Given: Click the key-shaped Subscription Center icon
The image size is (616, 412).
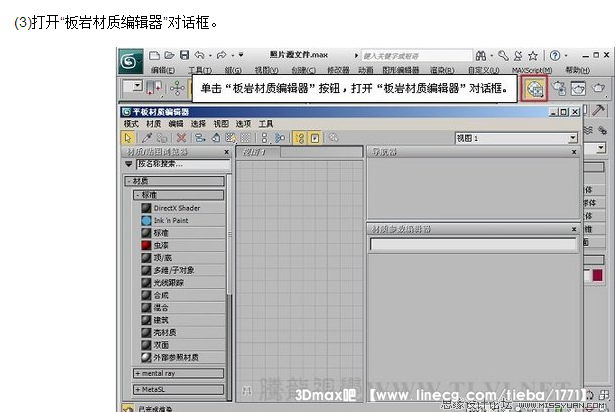Looking at the screenshot, I should click(x=503, y=56).
